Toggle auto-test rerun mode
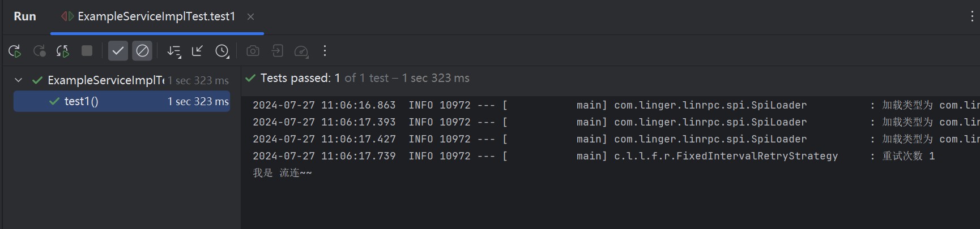This screenshot has height=229, width=980. tap(62, 51)
